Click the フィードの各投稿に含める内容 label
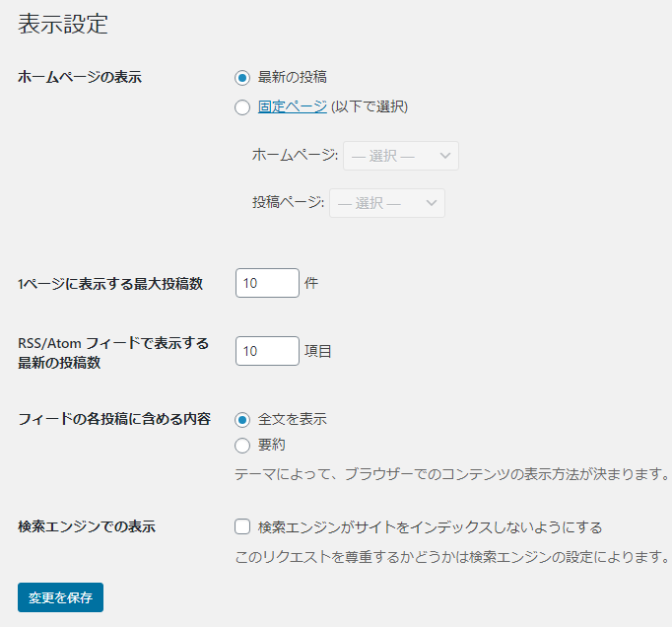 click(114, 419)
